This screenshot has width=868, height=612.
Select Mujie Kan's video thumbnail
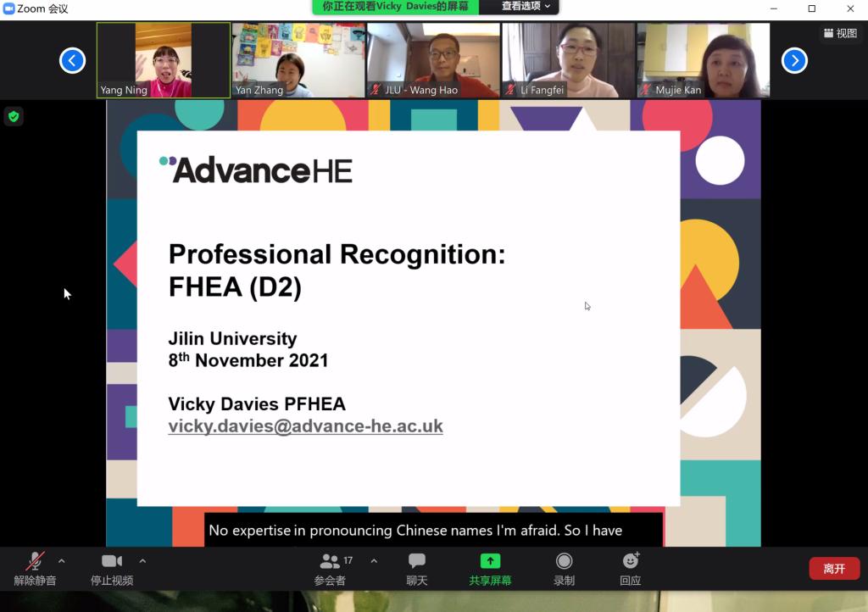704,60
